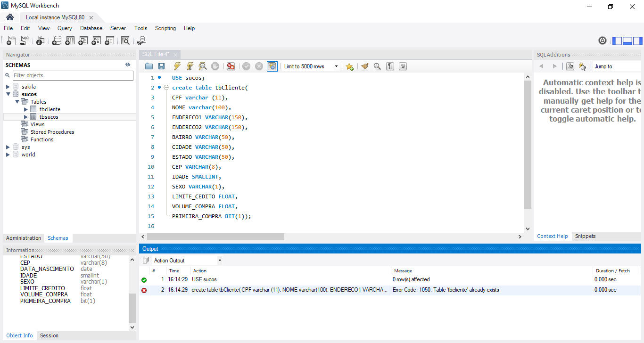Image resolution: width=644 pixels, height=343 pixels.
Task: Show the find panel (magnifier)
Action: 377,66
